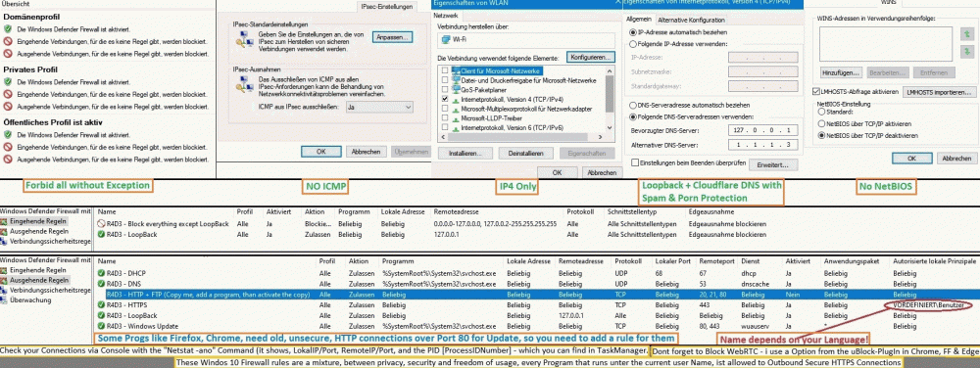
Task: Check Internetprotokoll Version 6 (TCP/IPv6) checkbox
Action: tap(444, 127)
